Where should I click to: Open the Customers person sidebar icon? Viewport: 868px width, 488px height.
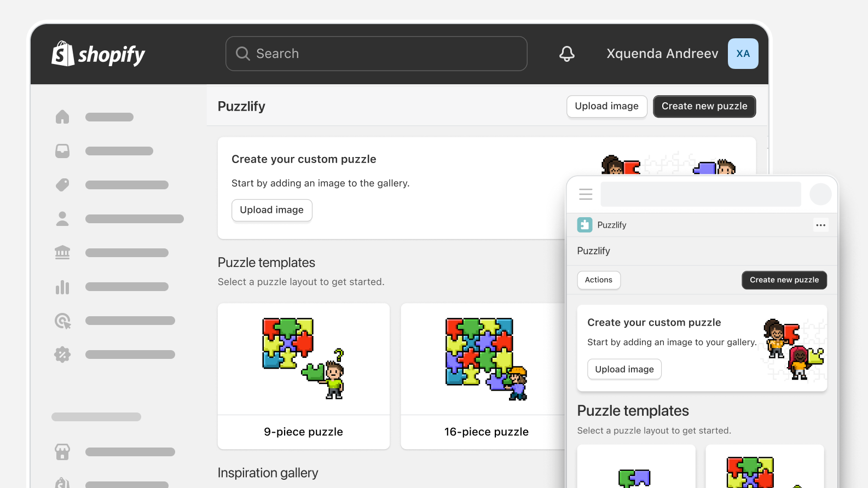pyautogui.click(x=62, y=219)
